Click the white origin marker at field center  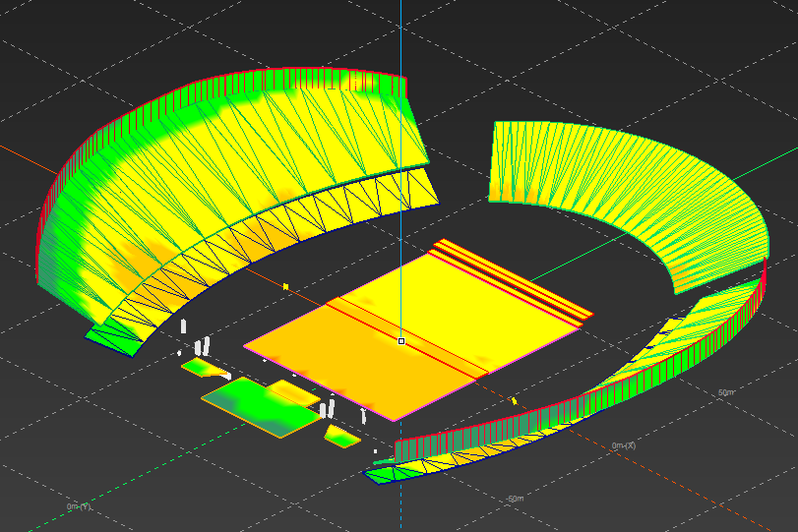coord(400,341)
